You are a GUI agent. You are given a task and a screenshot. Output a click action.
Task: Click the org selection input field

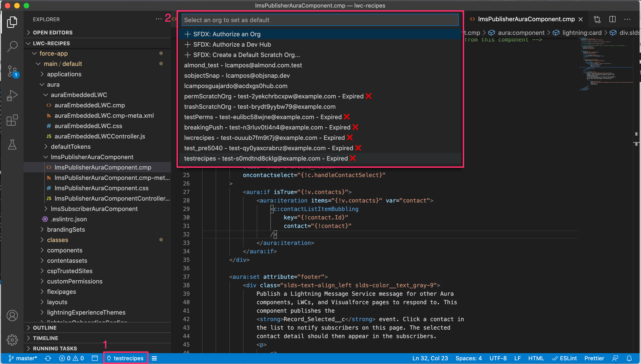320,20
